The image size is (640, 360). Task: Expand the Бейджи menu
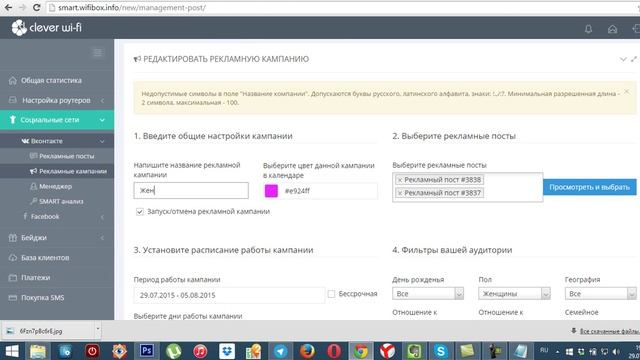pyautogui.click(x=57, y=238)
